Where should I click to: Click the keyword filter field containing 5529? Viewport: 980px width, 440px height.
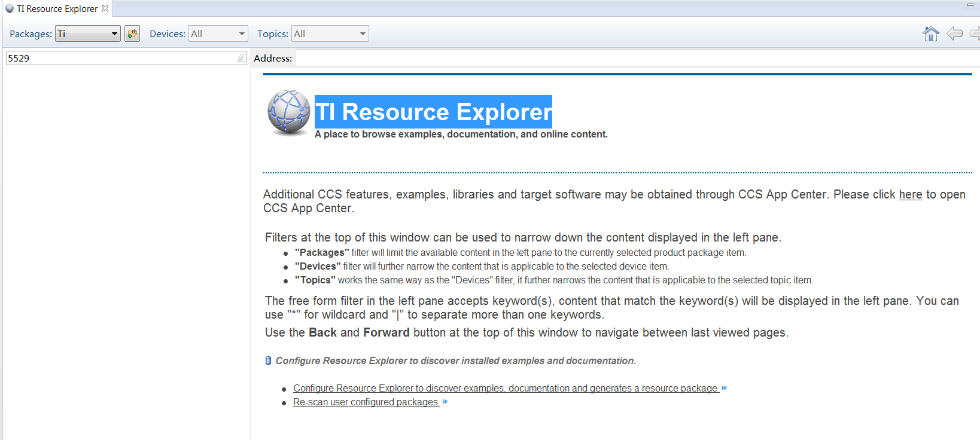126,58
